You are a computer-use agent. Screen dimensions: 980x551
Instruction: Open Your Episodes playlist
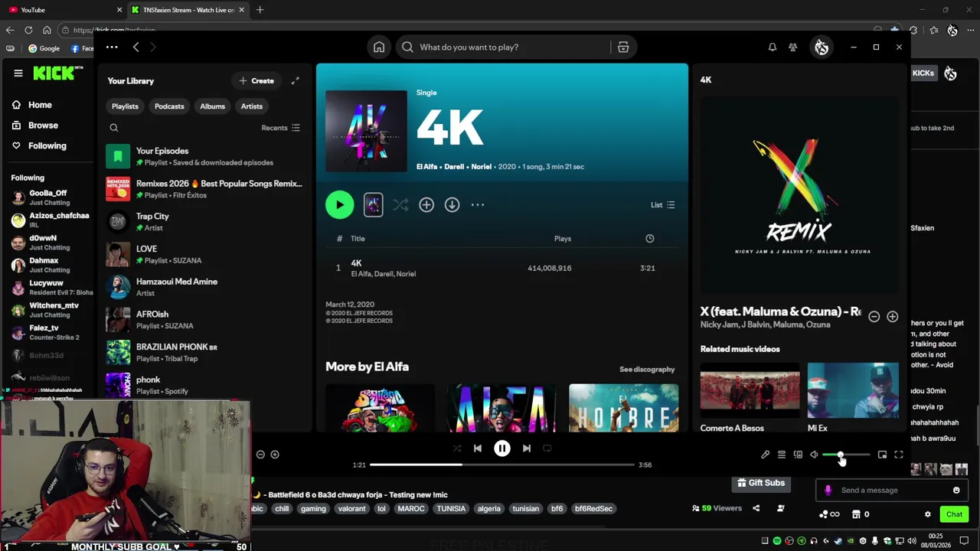pyautogui.click(x=204, y=156)
